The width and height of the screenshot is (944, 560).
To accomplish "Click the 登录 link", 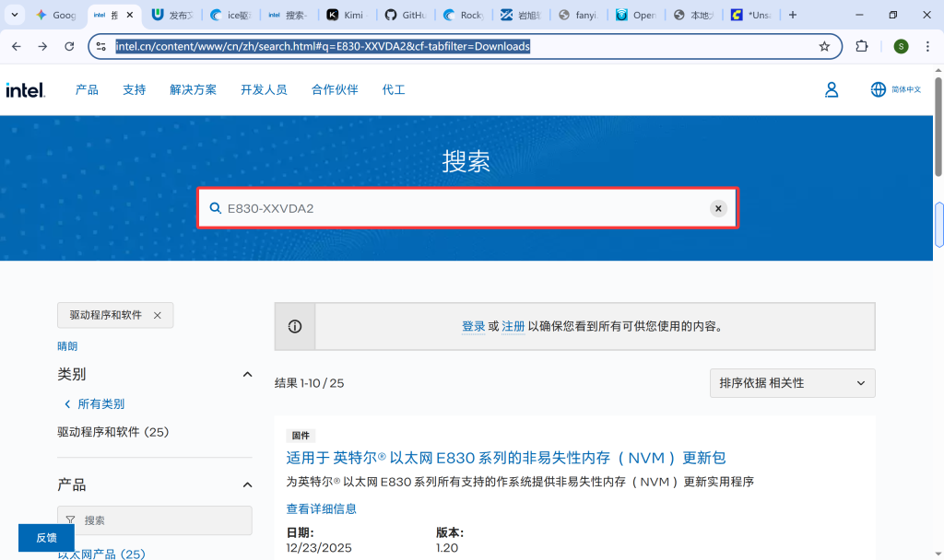I will [x=473, y=326].
